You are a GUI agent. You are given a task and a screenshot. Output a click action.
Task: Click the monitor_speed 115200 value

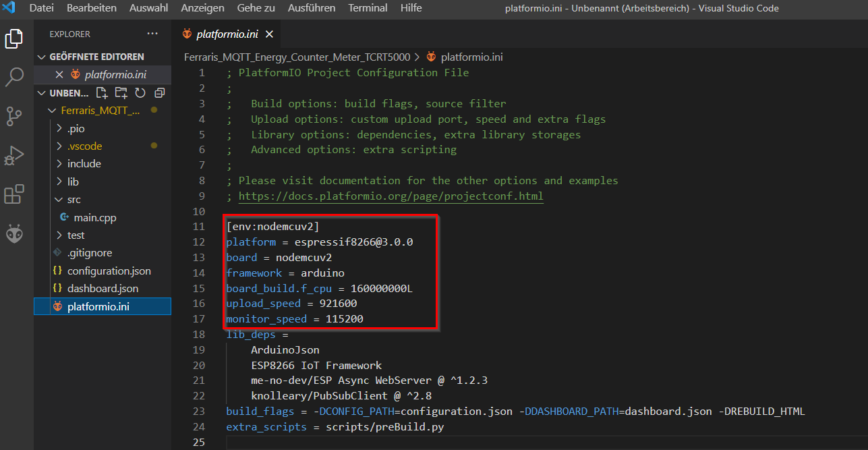[345, 318]
